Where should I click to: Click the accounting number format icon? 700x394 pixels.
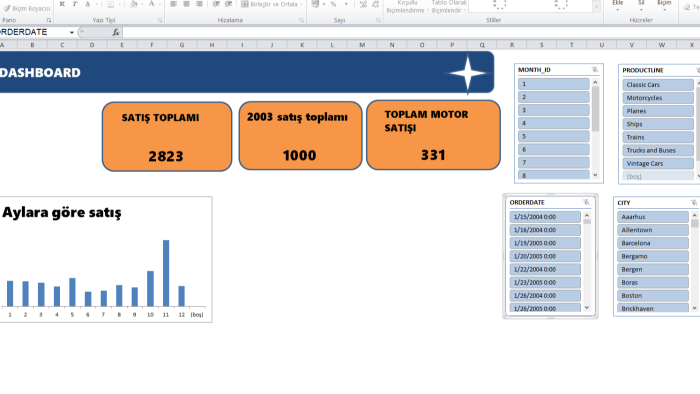click(x=315, y=4)
